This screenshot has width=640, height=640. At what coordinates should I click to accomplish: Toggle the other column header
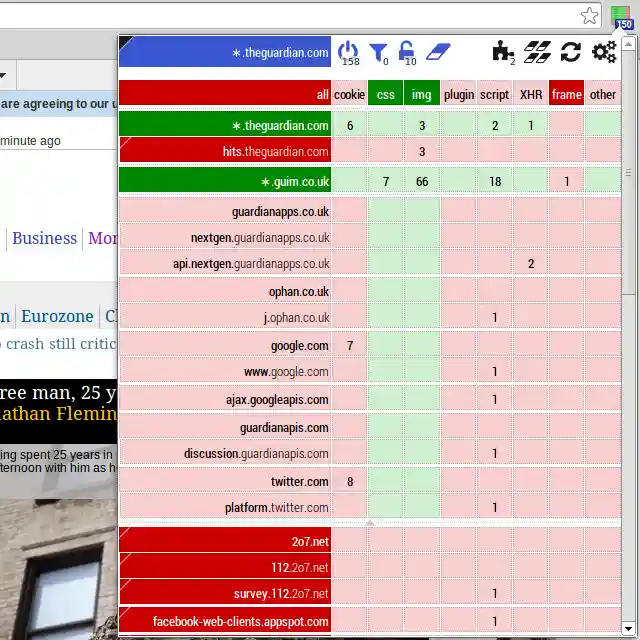(x=603, y=93)
